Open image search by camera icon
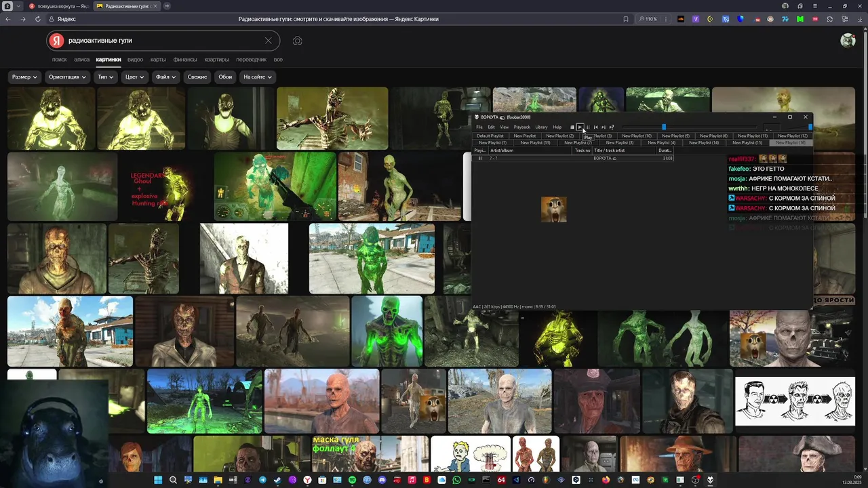This screenshot has width=868, height=488. point(297,41)
